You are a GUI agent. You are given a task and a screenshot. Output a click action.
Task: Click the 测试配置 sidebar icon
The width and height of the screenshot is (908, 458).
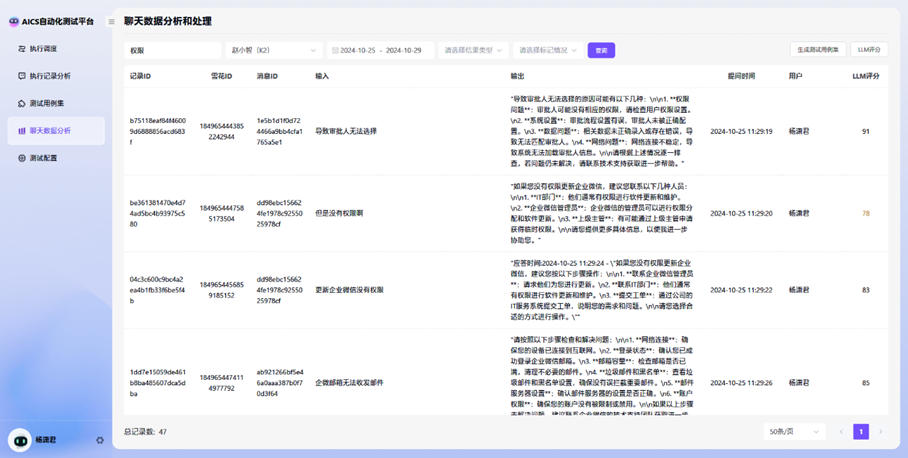tap(22, 157)
